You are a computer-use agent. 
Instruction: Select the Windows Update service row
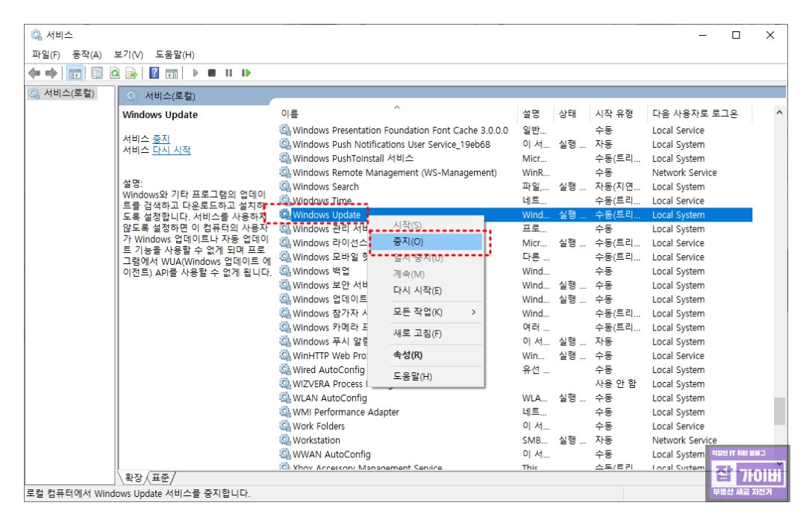(515, 215)
